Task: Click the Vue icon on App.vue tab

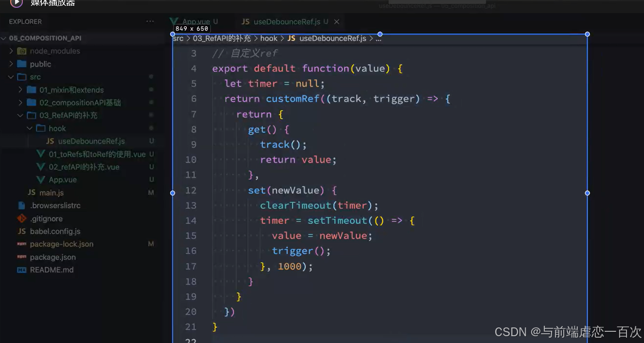Action: 174,21
